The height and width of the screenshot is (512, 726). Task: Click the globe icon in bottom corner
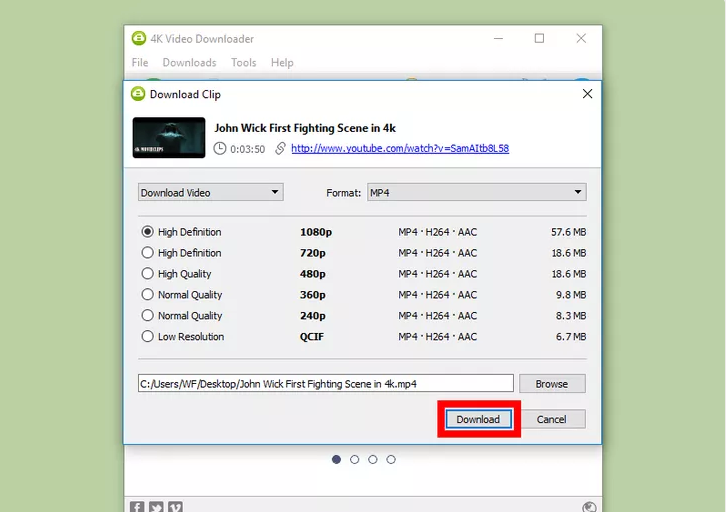coord(589,507)
